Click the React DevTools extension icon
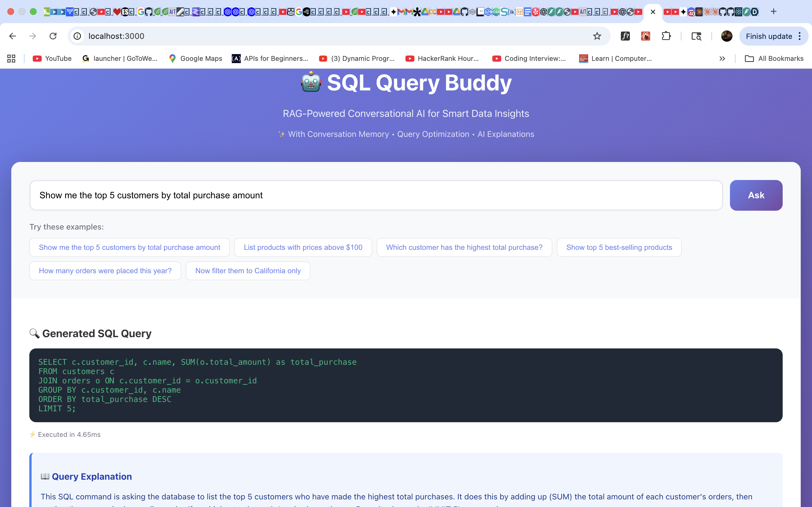 (646, 36)
